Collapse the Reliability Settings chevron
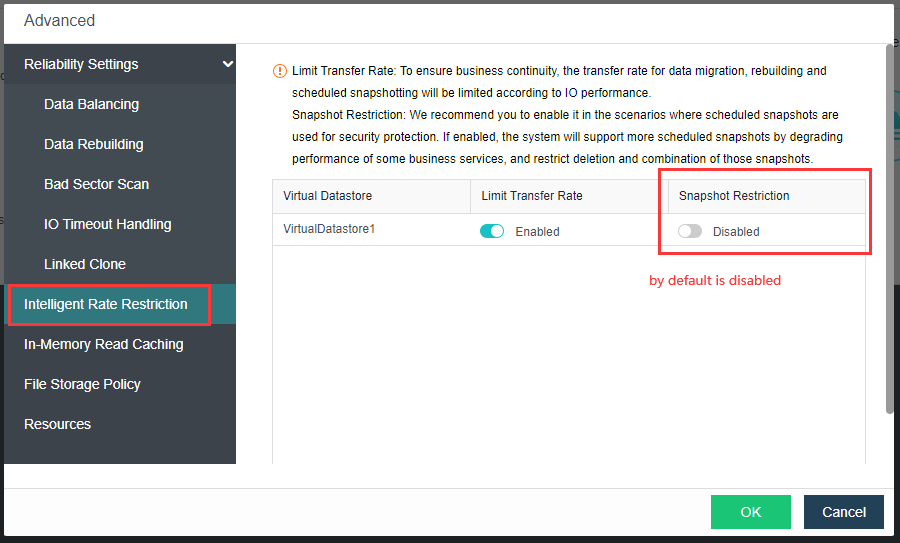The height and width of the screenshot is (543, 900). 228,64
